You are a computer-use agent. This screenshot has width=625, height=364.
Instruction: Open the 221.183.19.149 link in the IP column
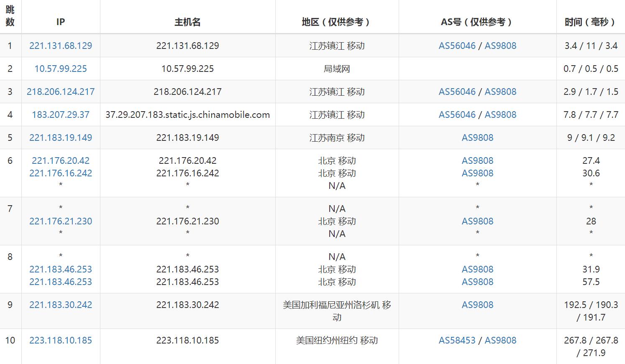click(61, 137)
